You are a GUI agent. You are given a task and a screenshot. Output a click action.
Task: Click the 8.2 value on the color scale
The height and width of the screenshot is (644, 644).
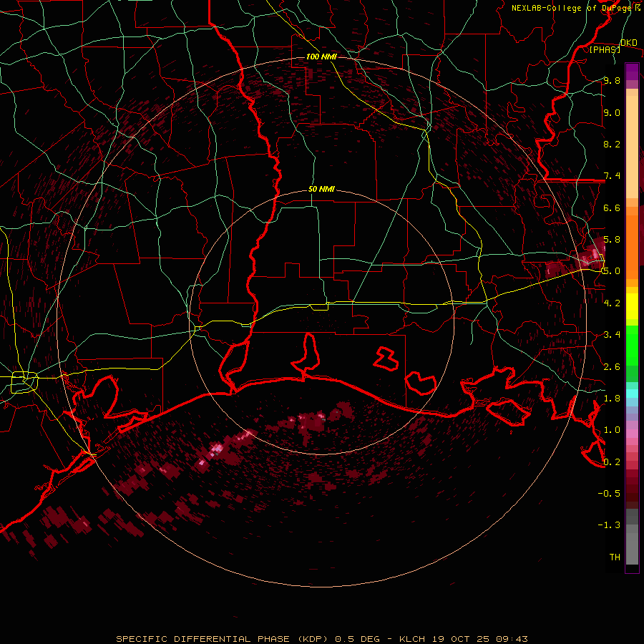pos(612,144)
